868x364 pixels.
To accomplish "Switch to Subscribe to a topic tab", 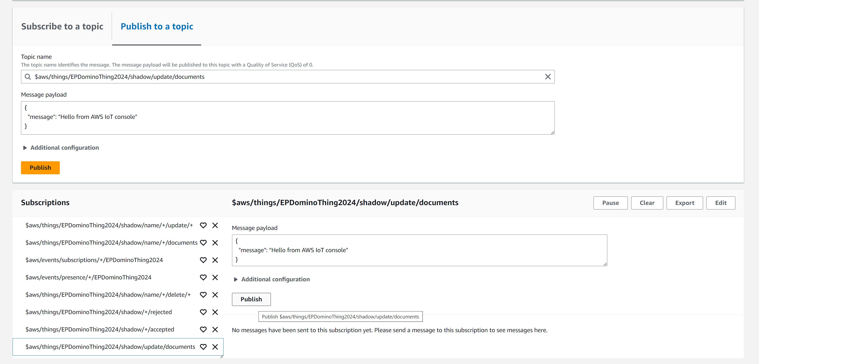I will pyautogui.click(x=62, y=26).
